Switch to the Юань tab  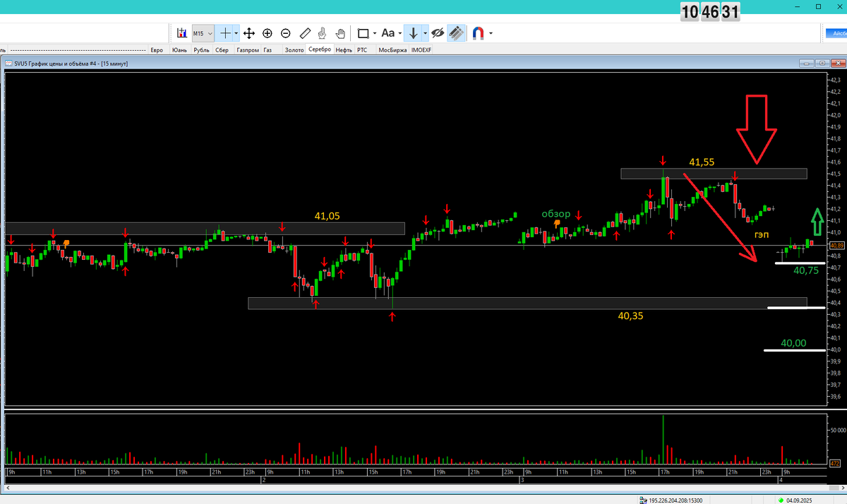tap(180, 50)
